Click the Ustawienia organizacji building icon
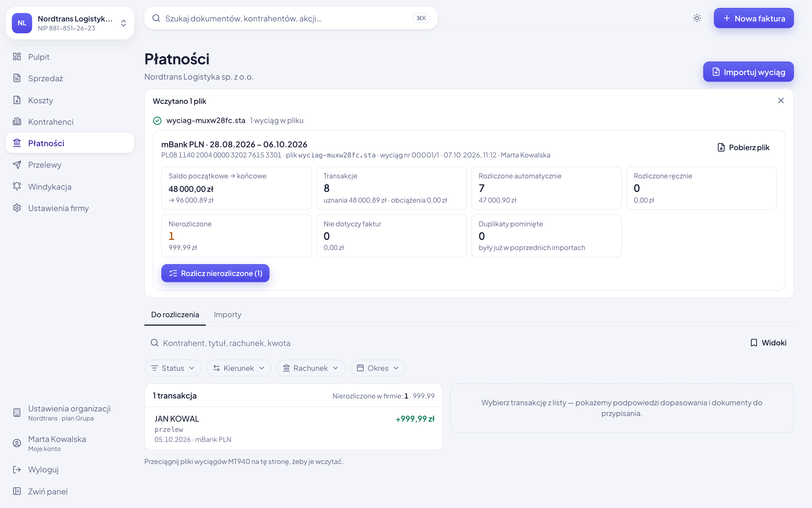 [x=17, y=413]
